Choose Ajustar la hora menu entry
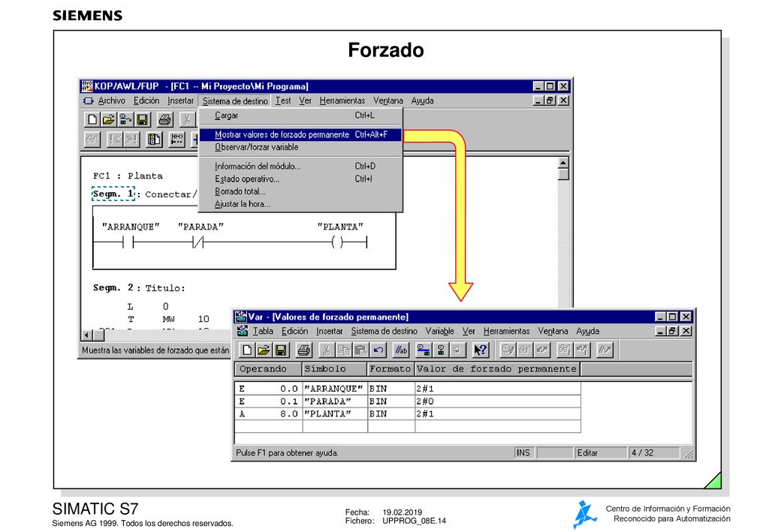Screen dimensions: 769x532 point(300,204)
